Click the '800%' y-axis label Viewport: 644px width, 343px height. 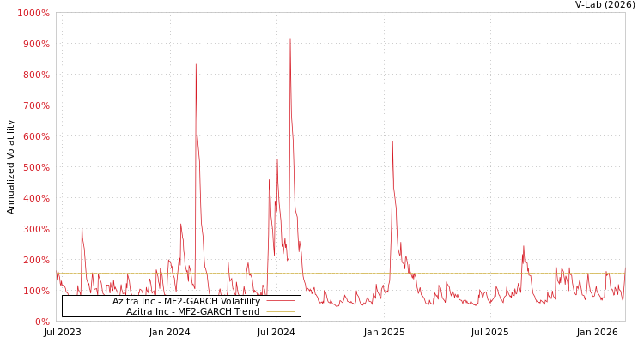[x=36, y=75]
